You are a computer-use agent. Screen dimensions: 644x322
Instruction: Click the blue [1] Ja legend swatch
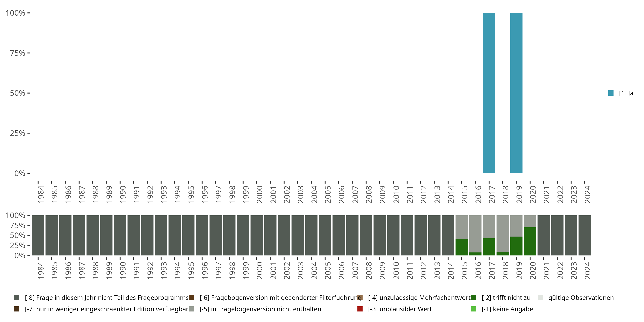point(611,93)
